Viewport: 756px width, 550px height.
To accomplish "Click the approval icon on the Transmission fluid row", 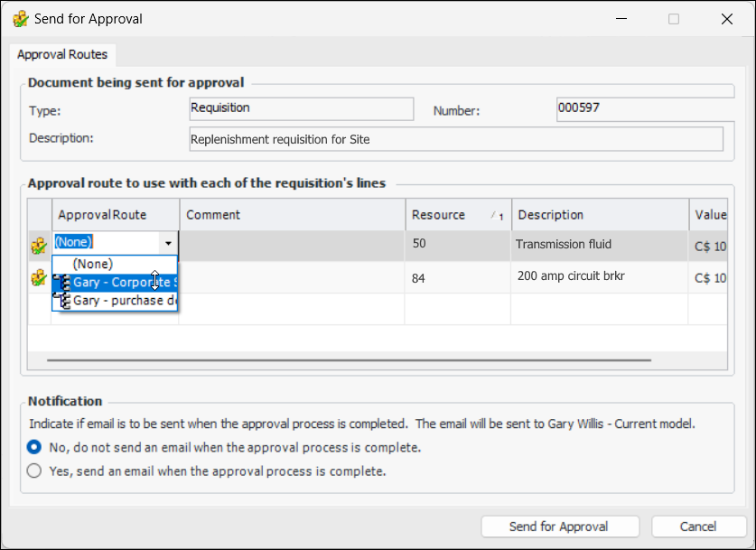I will tap(39, 246).
